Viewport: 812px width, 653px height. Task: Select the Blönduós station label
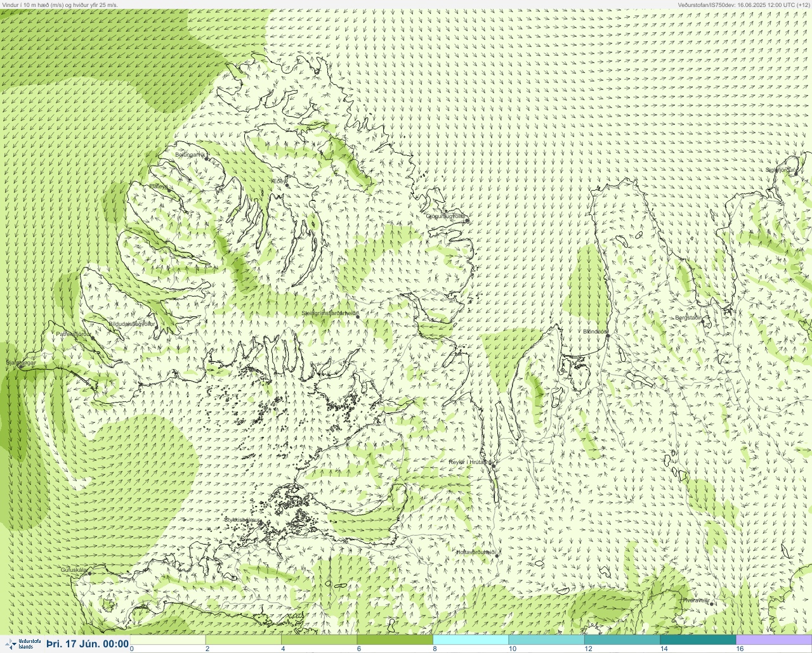(x=595, y=332)
